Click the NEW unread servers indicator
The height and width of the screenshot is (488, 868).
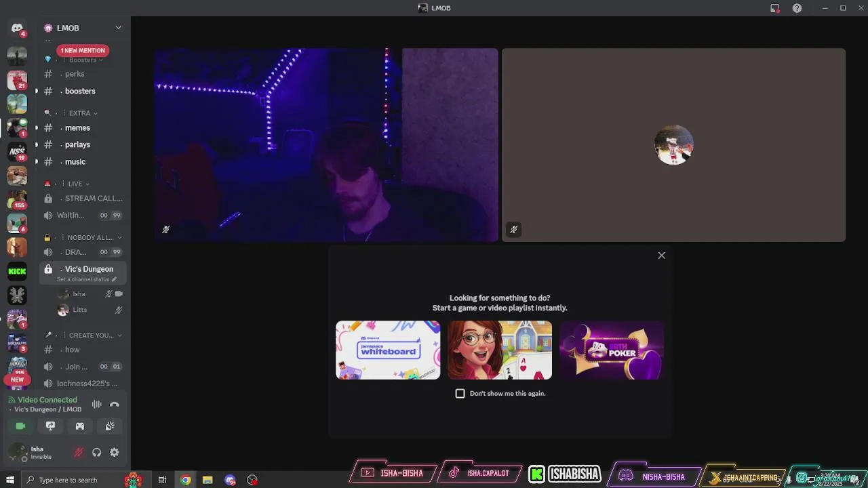coord(17,380)
